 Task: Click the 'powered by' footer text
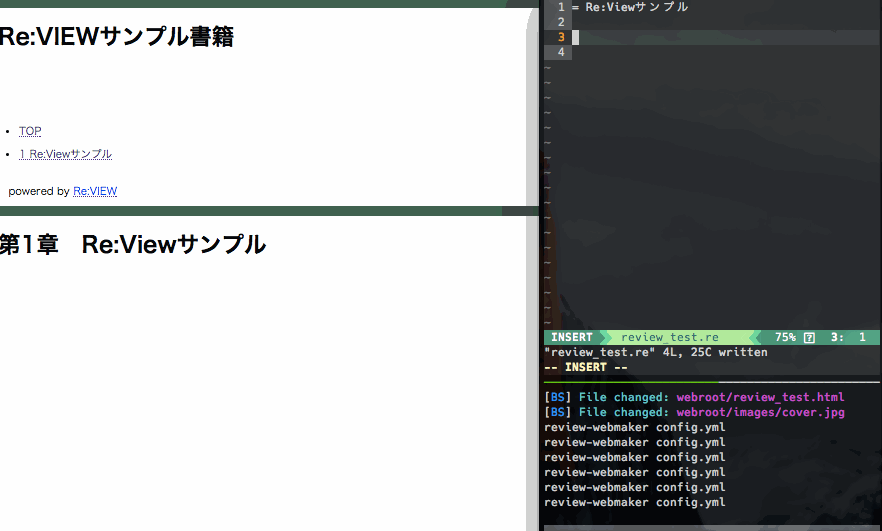tap(39, 191)
